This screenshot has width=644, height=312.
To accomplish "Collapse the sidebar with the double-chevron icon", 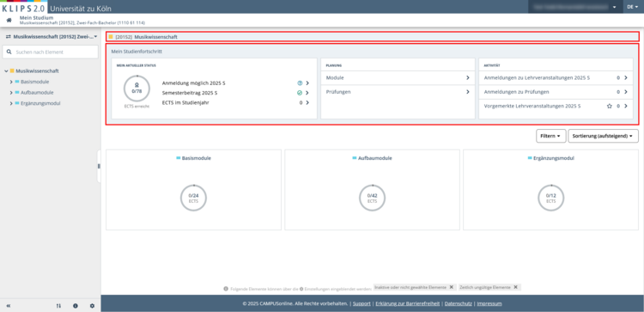I will [x=9, y=306].
